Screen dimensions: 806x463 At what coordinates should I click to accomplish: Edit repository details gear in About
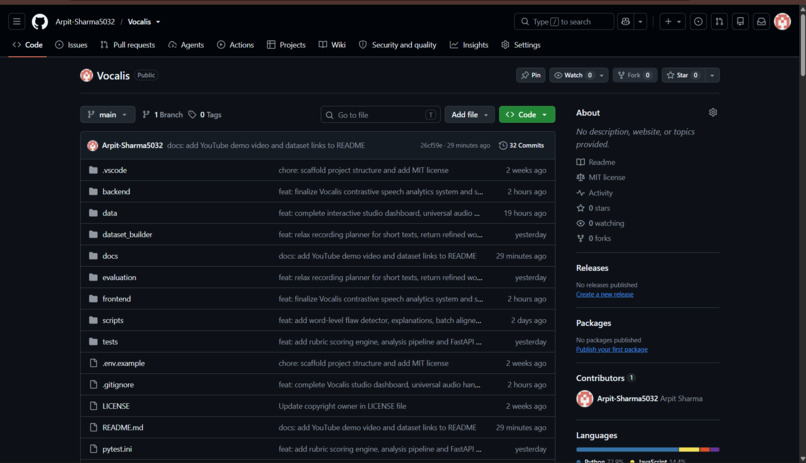click(x=712, y=113)
